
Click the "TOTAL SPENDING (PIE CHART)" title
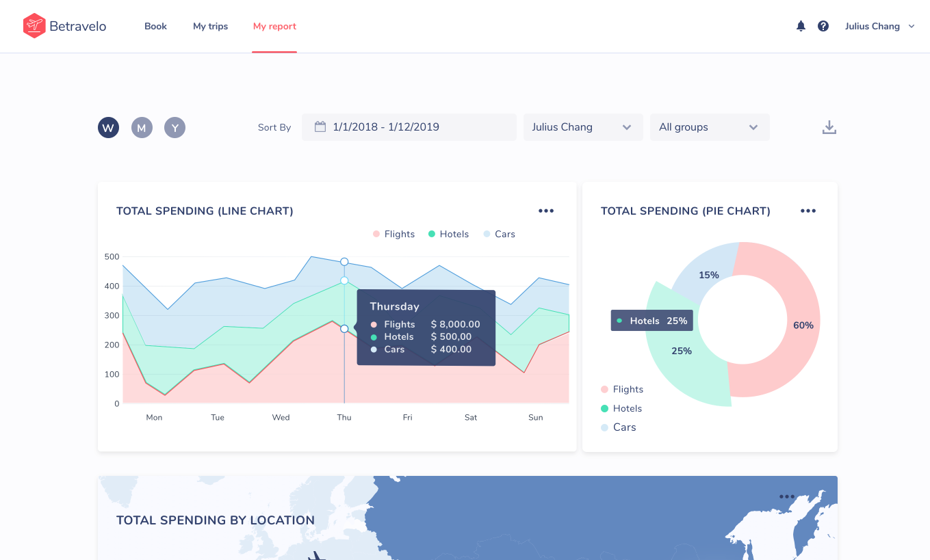pyautogui.click(x=686, y=211)
